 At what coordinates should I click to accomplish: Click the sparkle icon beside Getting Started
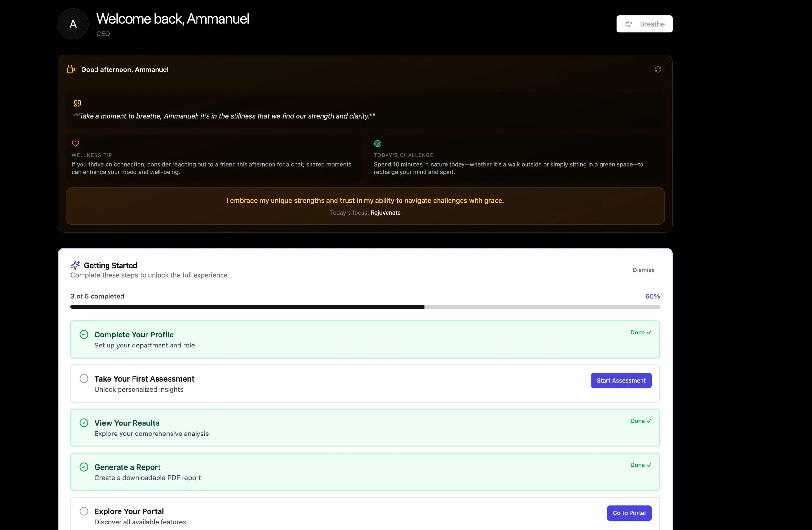pyautogui.click(x=75, y=265)
